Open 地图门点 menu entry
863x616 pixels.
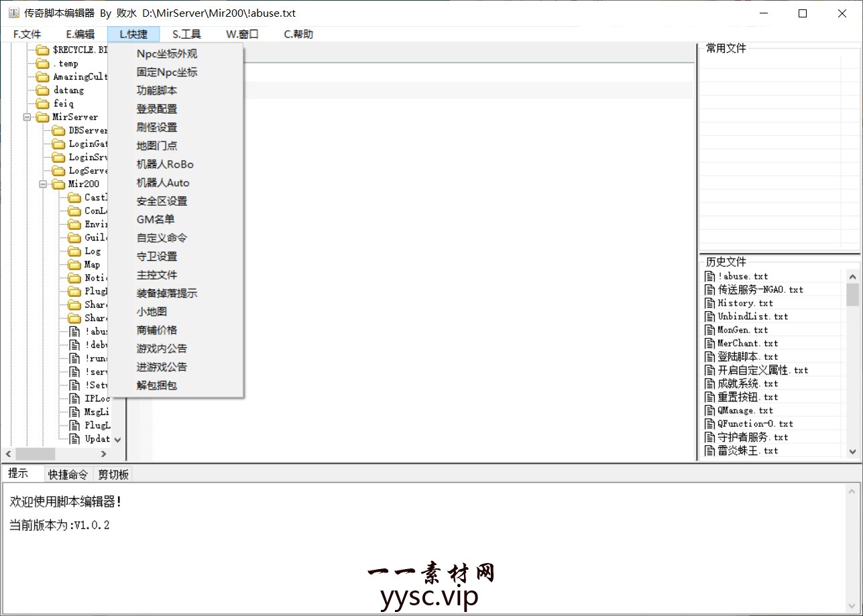[157, 146]
